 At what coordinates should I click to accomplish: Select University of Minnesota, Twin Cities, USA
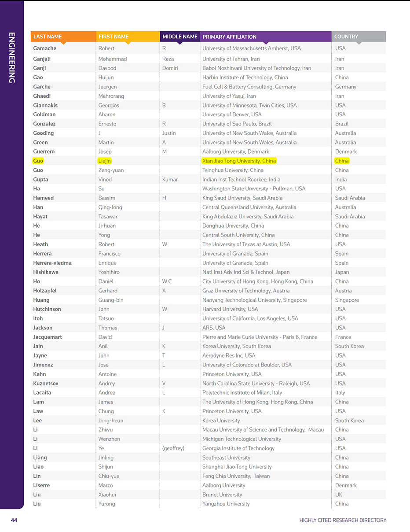(x=249, y=105)
